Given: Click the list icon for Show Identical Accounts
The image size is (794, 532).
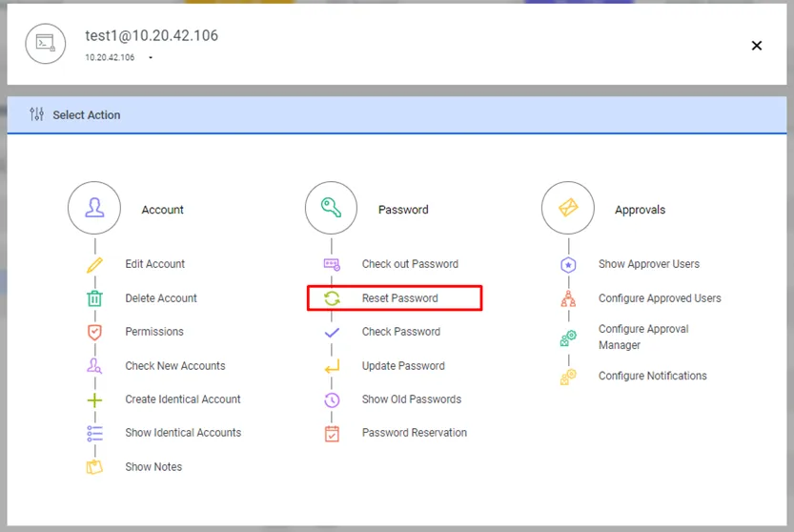Looking at the screenshot, I should 94,433.
